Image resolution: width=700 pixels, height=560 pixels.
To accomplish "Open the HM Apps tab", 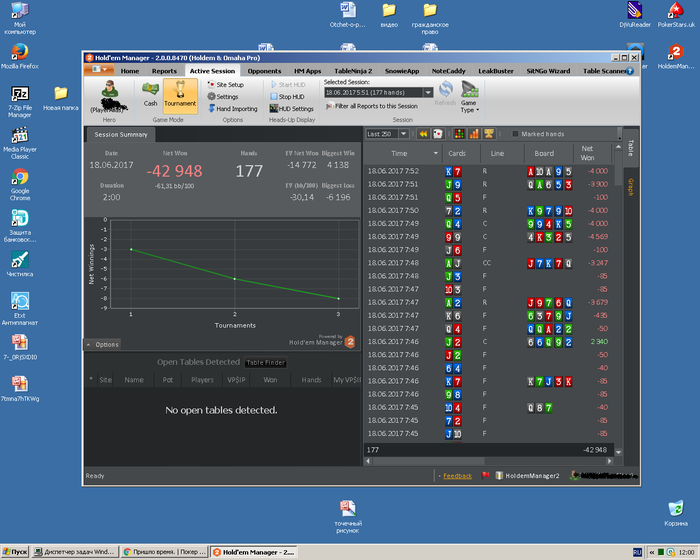I will click(308, 71).
